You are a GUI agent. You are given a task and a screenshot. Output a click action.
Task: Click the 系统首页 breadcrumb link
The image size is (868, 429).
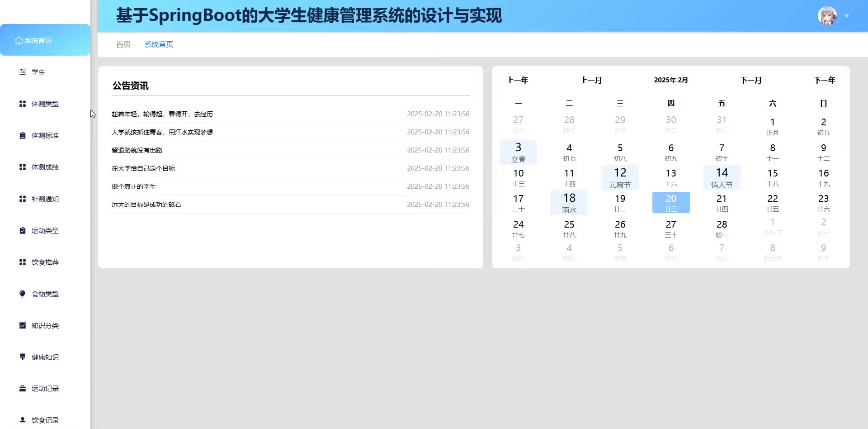coord(159,44)
